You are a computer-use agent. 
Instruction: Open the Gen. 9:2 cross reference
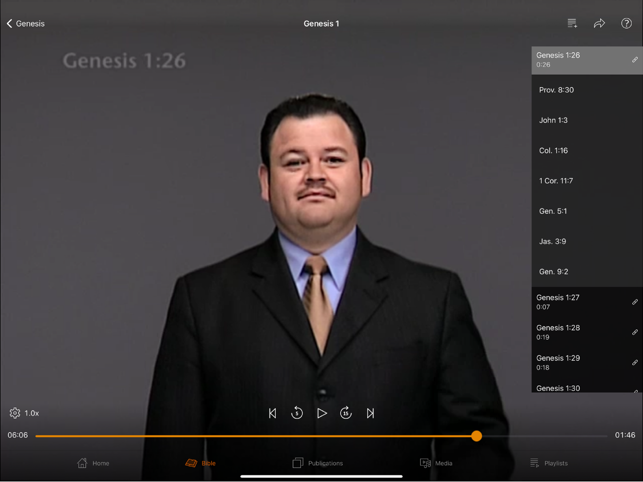(587, 272)
